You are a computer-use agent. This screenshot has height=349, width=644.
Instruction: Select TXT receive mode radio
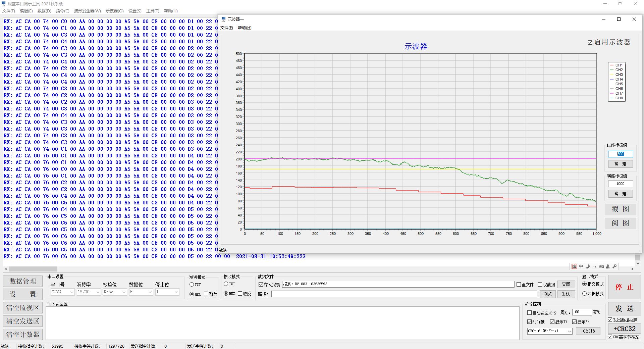coord(226,284)
